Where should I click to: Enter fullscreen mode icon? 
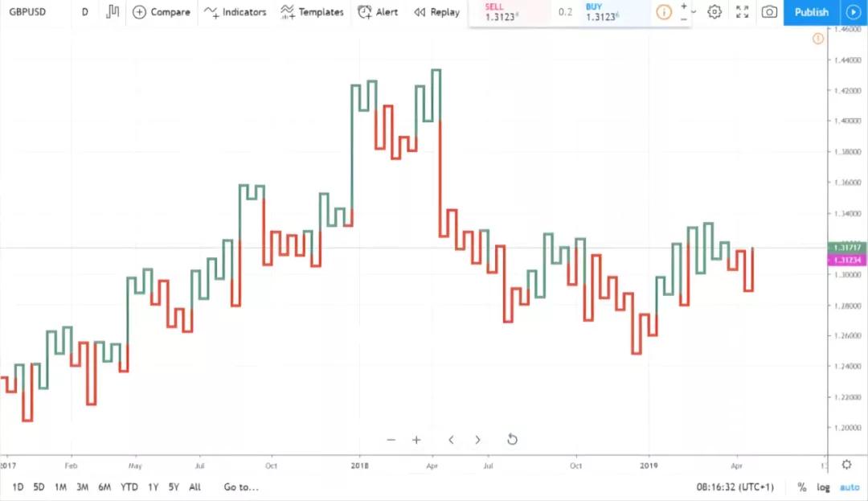742,11
